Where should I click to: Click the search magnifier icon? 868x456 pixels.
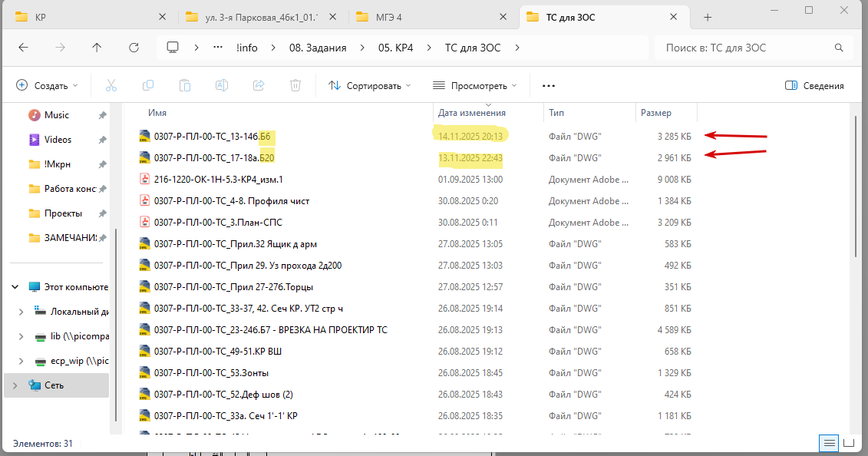(x=839, y=48)
